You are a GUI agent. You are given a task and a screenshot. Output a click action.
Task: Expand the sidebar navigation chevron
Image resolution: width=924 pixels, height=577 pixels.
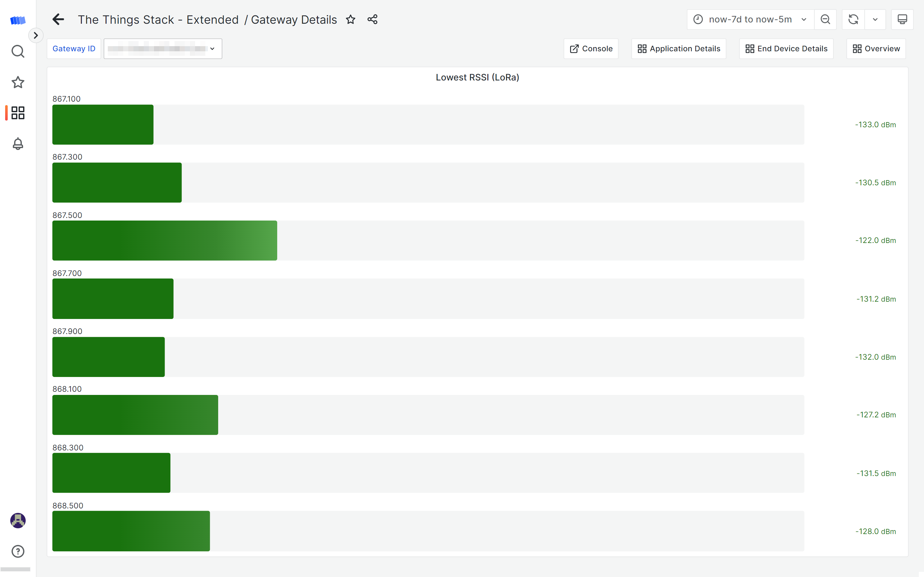[36, 36]
